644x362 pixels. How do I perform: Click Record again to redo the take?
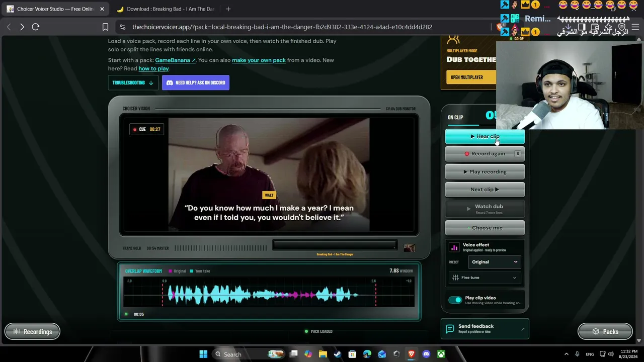[x=485, y=154]
